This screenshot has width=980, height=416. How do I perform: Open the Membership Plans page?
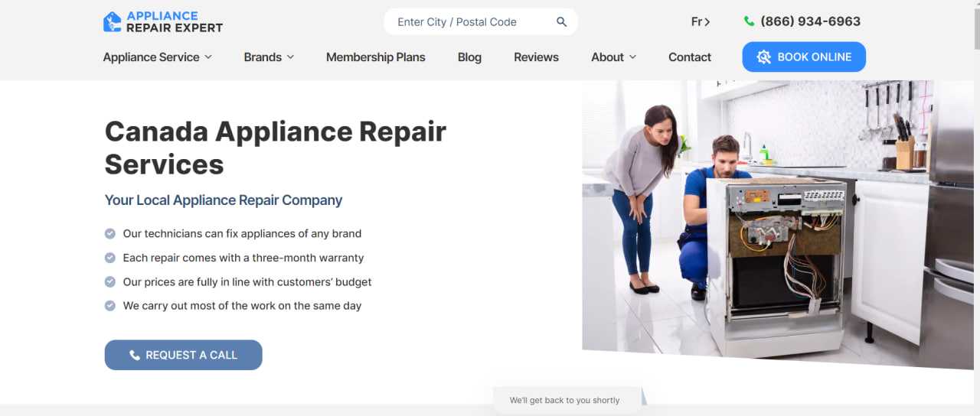[375, 57]
